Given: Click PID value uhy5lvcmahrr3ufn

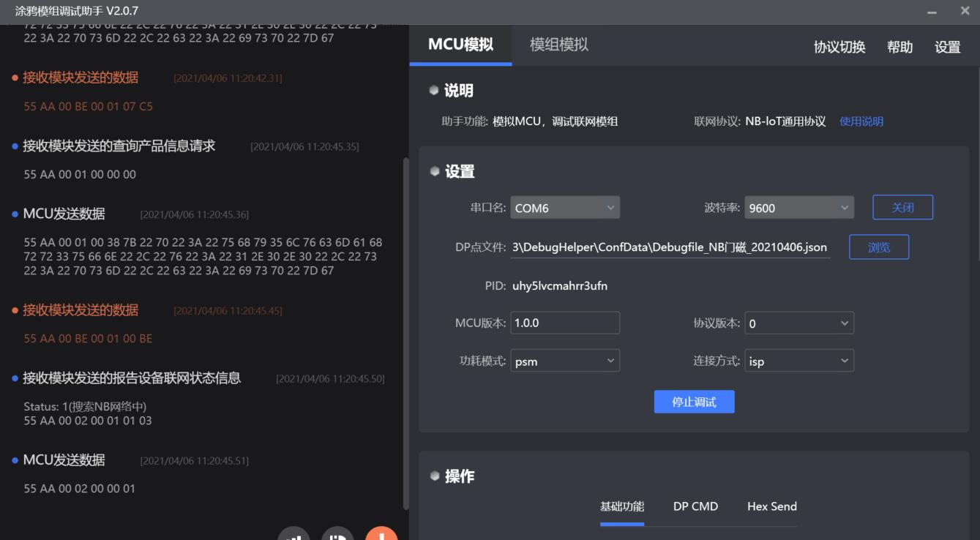Looking at the screenshot, I should coord(560,286).
